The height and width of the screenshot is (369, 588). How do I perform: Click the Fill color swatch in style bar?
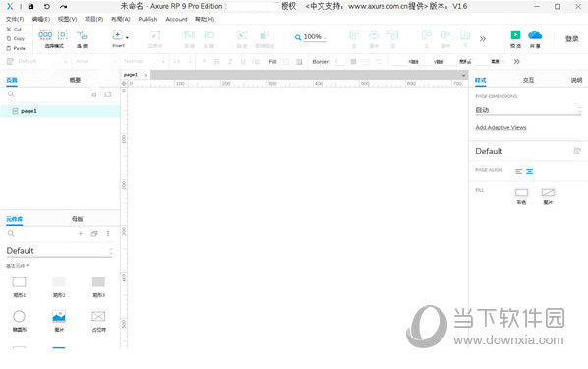pos(286,62)
